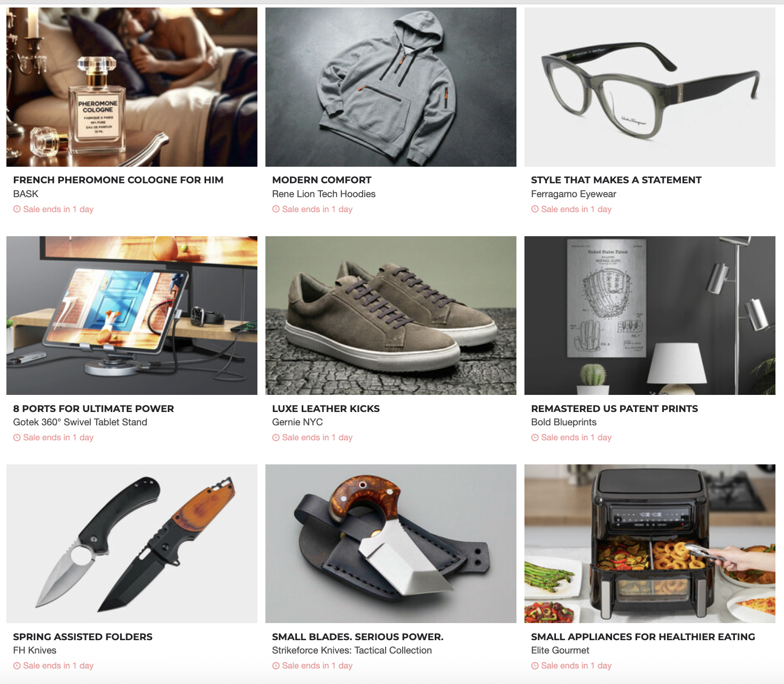Viewport: 784px width, 684px height.
Task: Open the Ferragamo eyeglasses image
Action: (x=650, y=87)
